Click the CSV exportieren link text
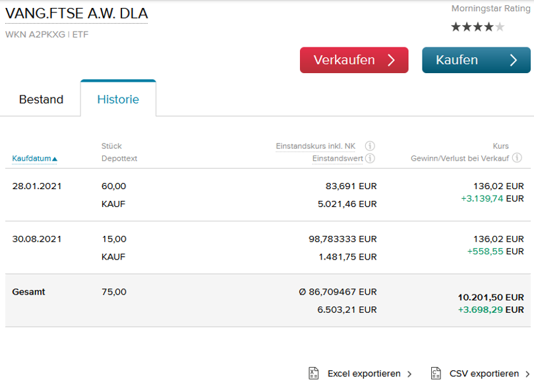This screenshot has height=392, width=534. pyautogui.click(x=484, y=374)
